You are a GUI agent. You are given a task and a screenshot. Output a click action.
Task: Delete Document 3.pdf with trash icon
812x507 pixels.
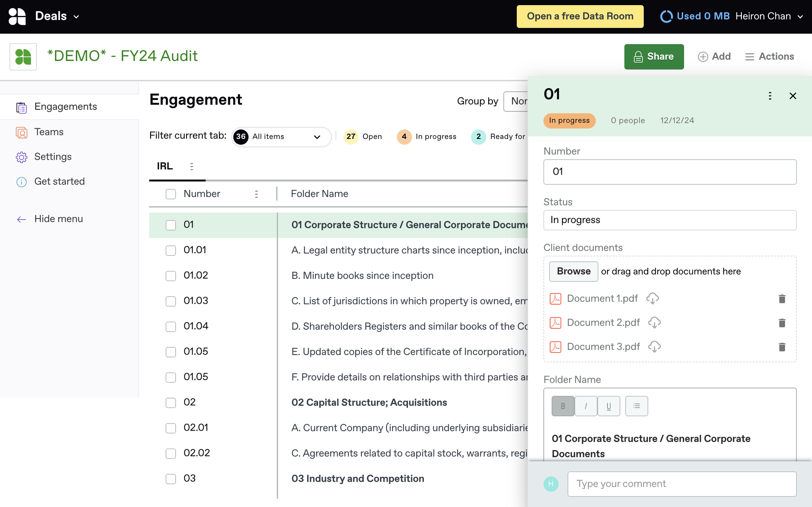[782, 347]
